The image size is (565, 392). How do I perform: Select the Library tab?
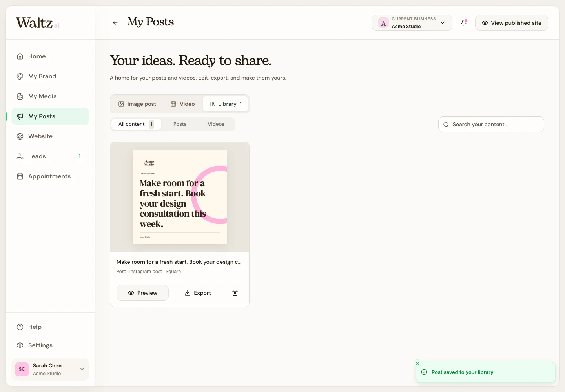point(226,104)
